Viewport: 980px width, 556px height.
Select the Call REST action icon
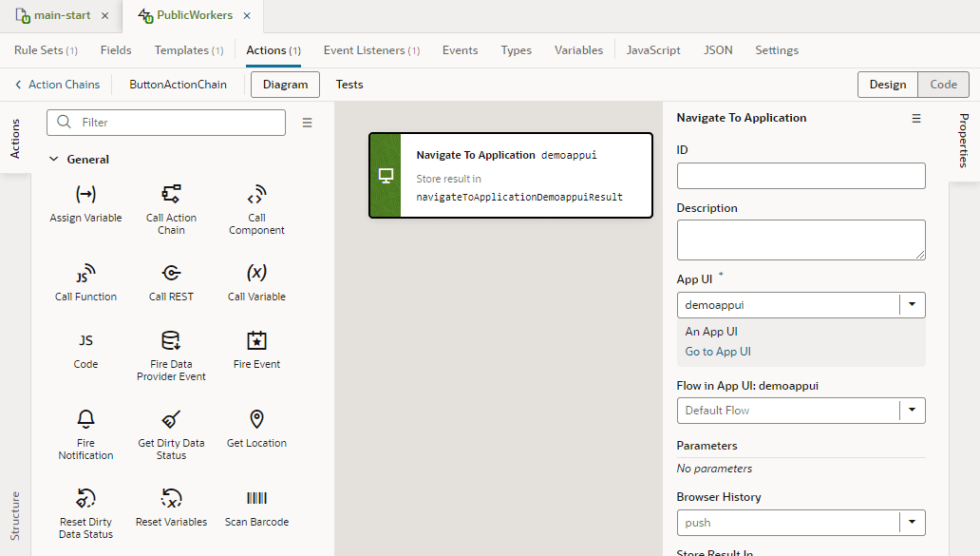tap(171, 276)
